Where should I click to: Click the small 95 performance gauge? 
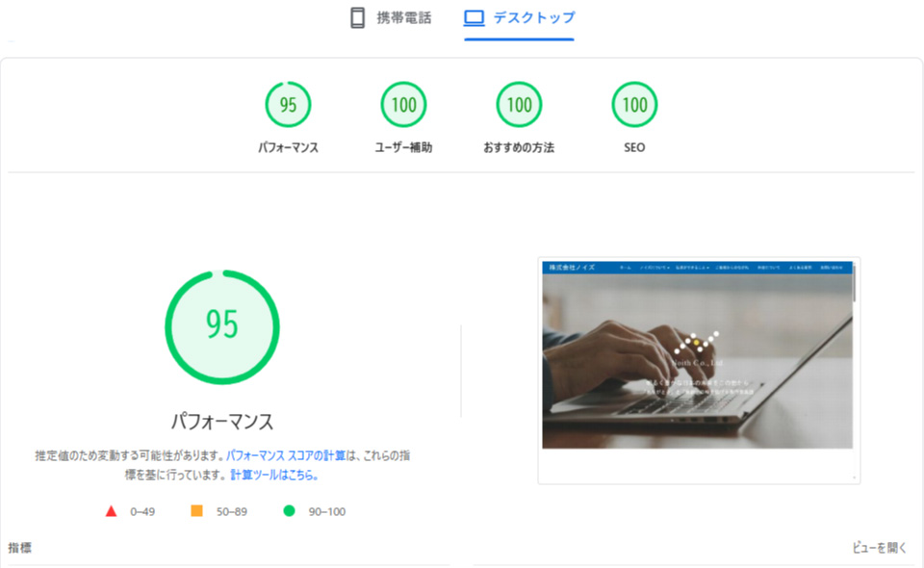(288, 105)
